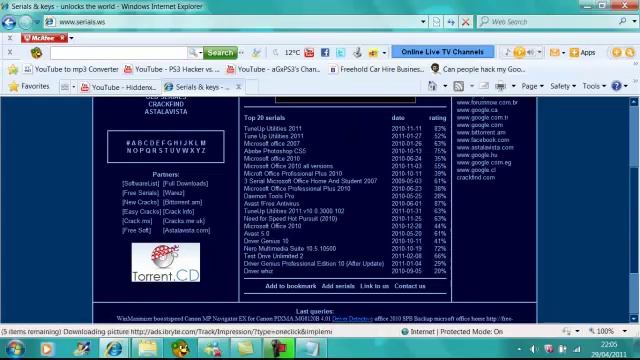Click the refresh page icon

pos(451,22)
